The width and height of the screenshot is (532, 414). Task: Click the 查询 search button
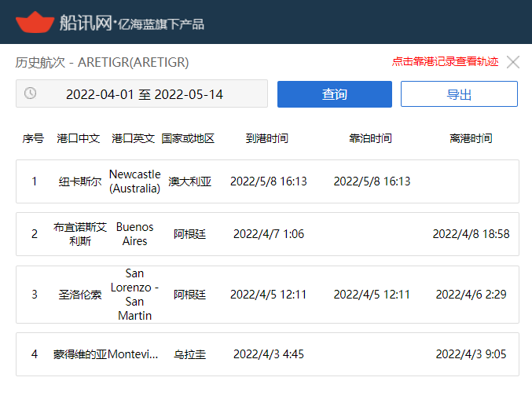click(334, 94)
